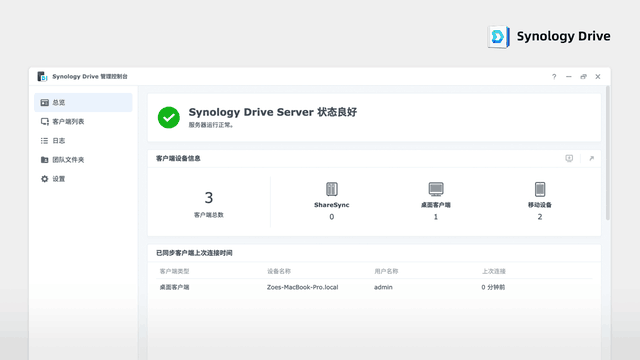Click the total client count 3
The height and width of the screenshot is (360, 640).
click(209, 198)
